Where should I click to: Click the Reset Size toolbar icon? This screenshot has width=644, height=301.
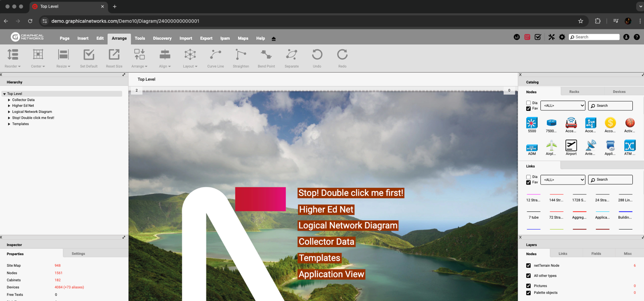click(x=114, y=55)
